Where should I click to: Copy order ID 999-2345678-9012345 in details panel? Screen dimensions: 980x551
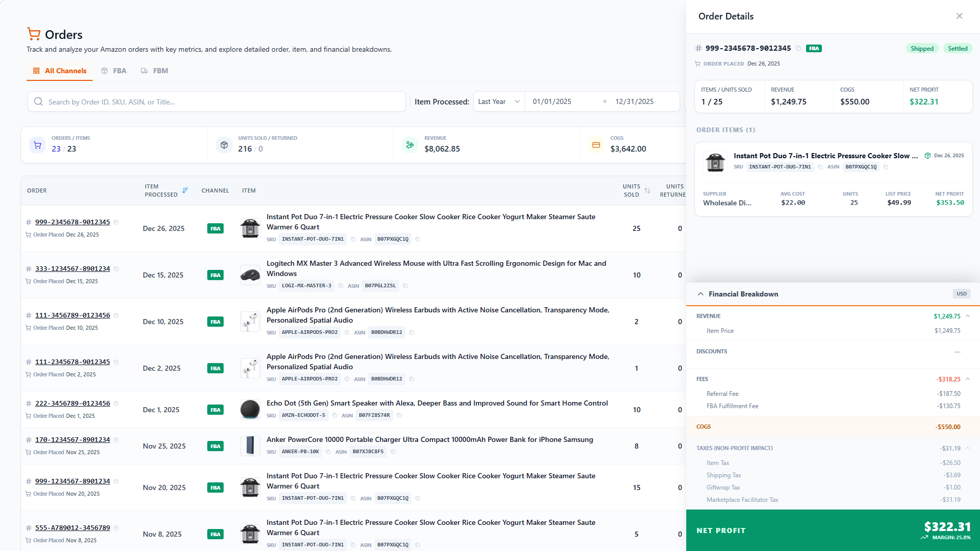click(798, 49)
